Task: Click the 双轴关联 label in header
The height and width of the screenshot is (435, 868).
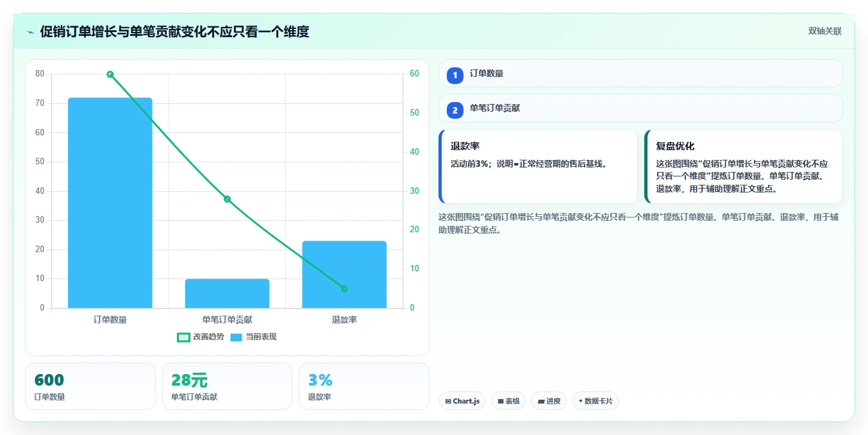Action: (824, 31)
